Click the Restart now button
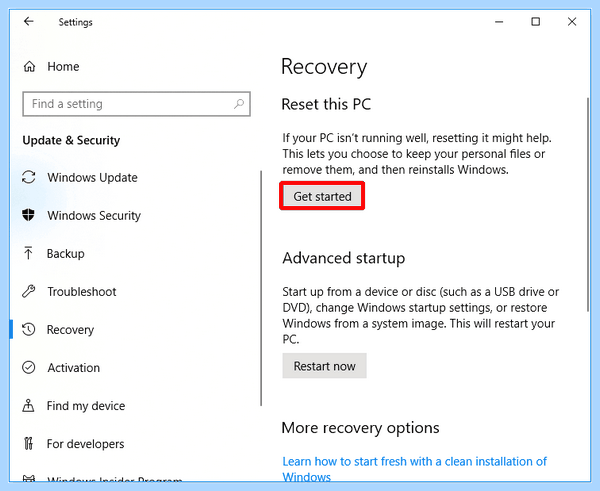This screenshot has width=600, height=491. 324,366
